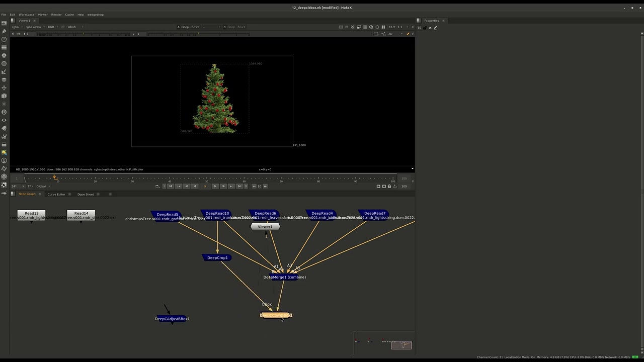Open the wedgeshop menu

tap(96, 15)
